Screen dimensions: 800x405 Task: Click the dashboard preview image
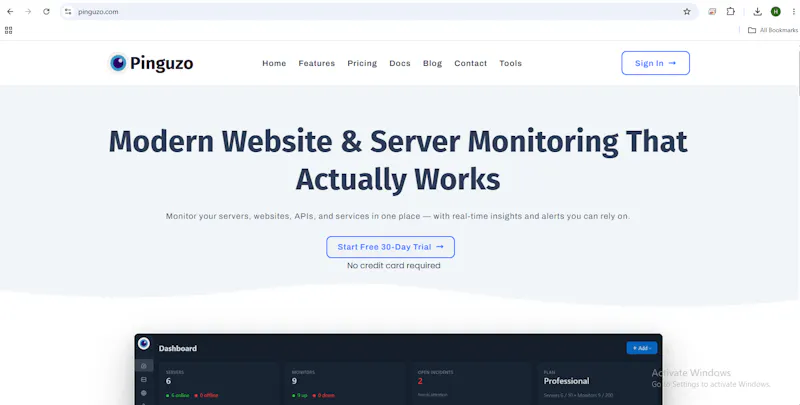pyautogui.click(x=398, y=369)
